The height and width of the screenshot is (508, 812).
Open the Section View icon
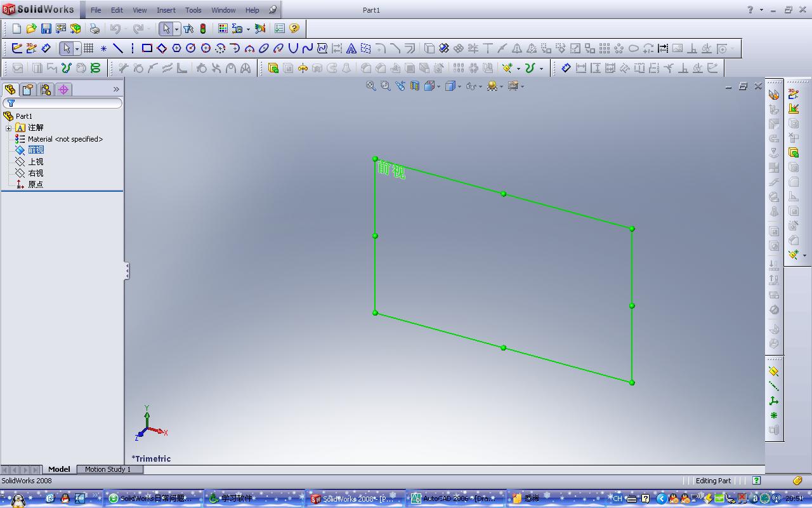[x=415, y=86]
